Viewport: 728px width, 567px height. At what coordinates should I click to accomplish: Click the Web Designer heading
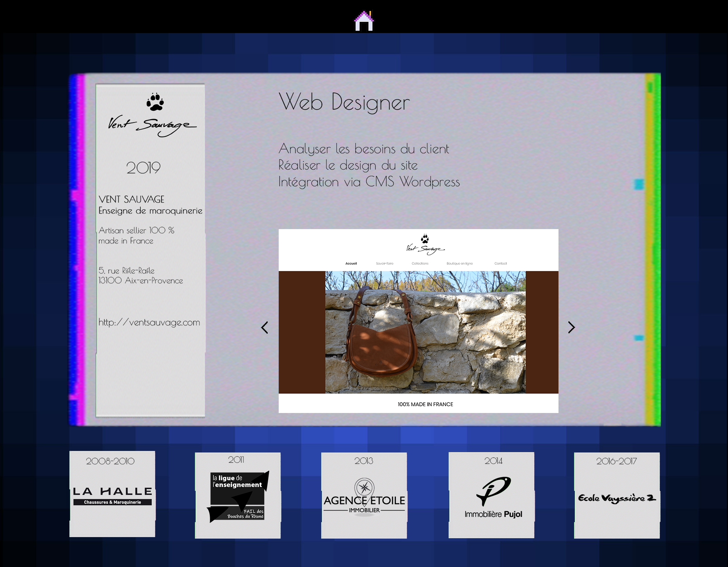344,102
